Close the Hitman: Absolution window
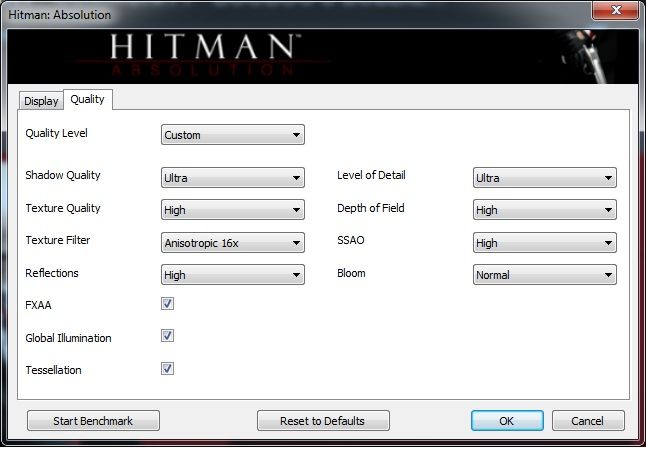The image size is (646, 449). tap(616, 10)
